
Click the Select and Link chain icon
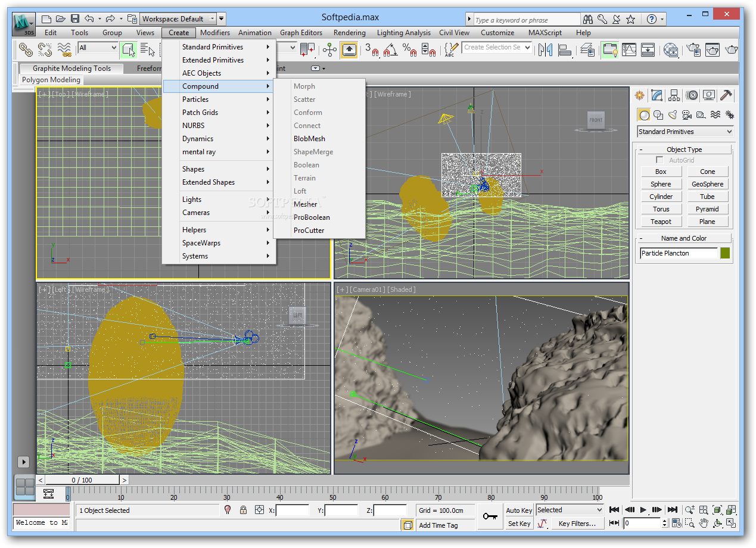(x=25, y=49)
